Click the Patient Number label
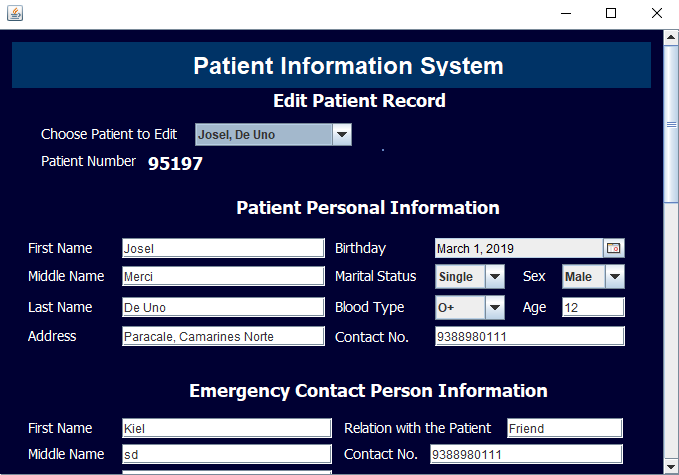679x475 pixels. pos(88,161)
